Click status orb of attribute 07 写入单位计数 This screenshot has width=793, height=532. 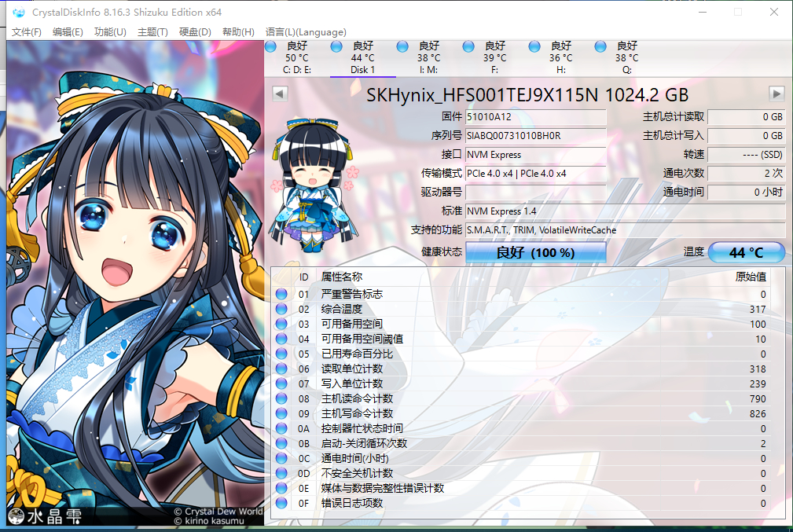tap(281, 383)
